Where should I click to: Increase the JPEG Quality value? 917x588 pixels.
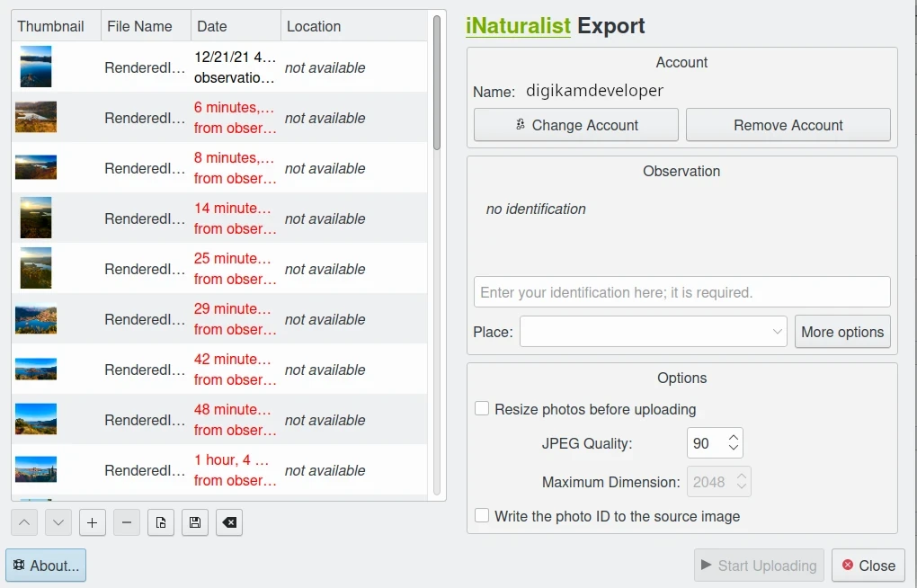tap(734, 438)
